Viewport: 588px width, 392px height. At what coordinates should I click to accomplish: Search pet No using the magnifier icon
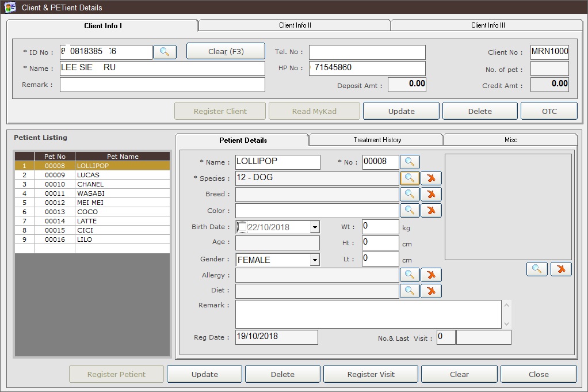[x=410, y=162]
